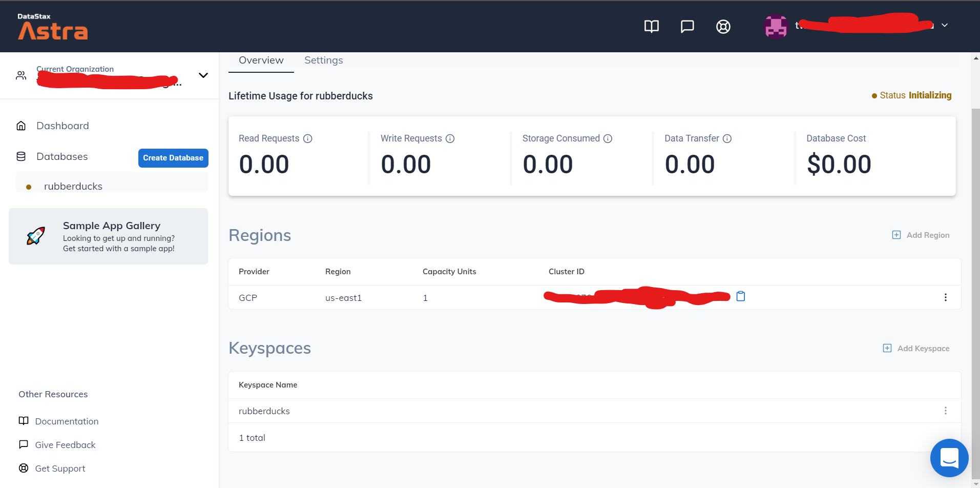Show info for Storage Consumed
This screenshot has width=980, height=488.
608,138
